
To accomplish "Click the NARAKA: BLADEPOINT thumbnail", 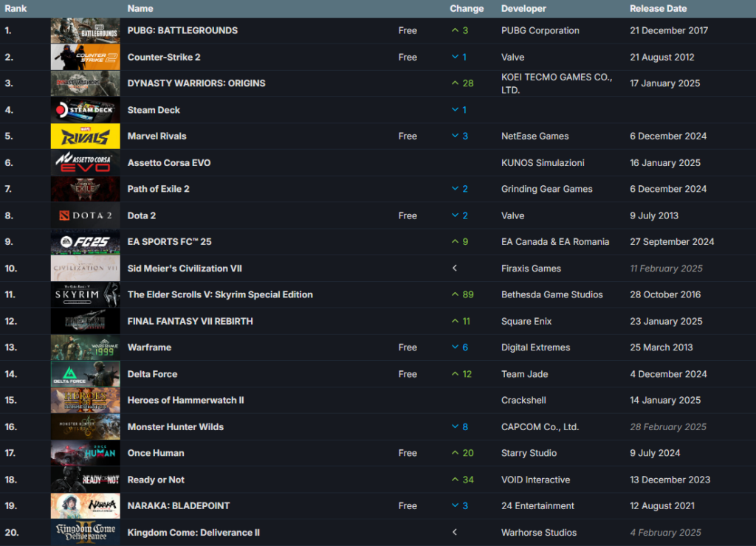I will pyautogui.click(x=84, y=505).
